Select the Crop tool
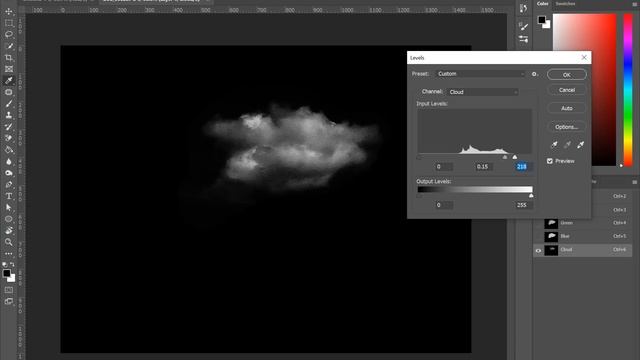The image size is (640, 360). [x=9, y=58]
